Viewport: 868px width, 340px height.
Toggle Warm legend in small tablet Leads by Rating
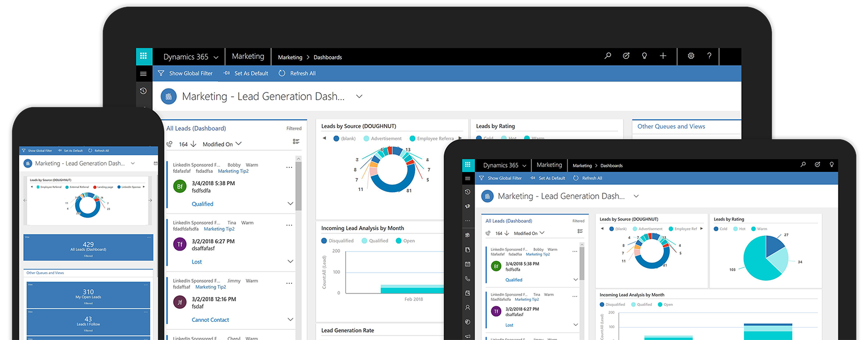[x=759, y=229]
